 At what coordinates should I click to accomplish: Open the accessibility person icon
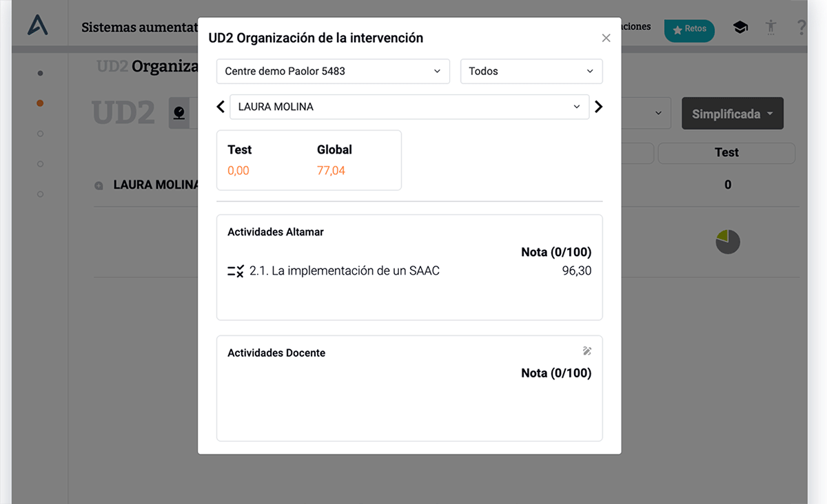[770, 28]
